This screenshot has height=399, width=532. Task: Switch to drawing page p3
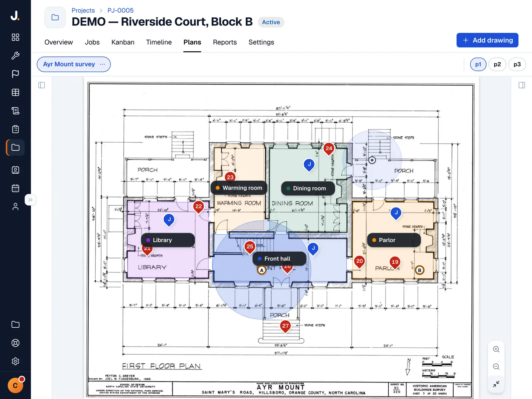click(517, 64)
